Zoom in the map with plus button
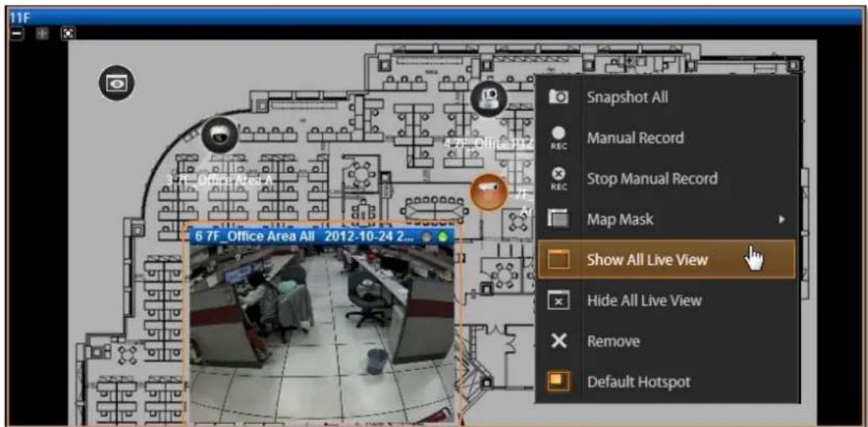The width and height of the screenshot is (868, 427). pyautogui.click(x=43, y=33)
